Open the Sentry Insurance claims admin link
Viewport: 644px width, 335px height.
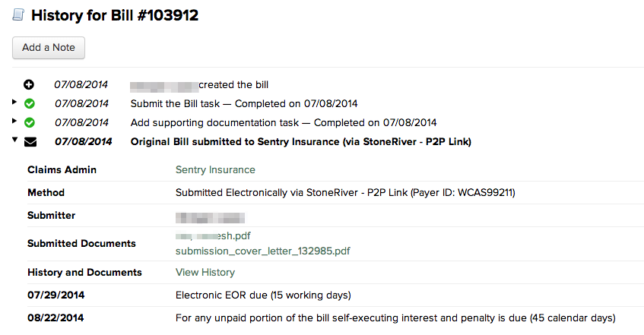(215, 170)
